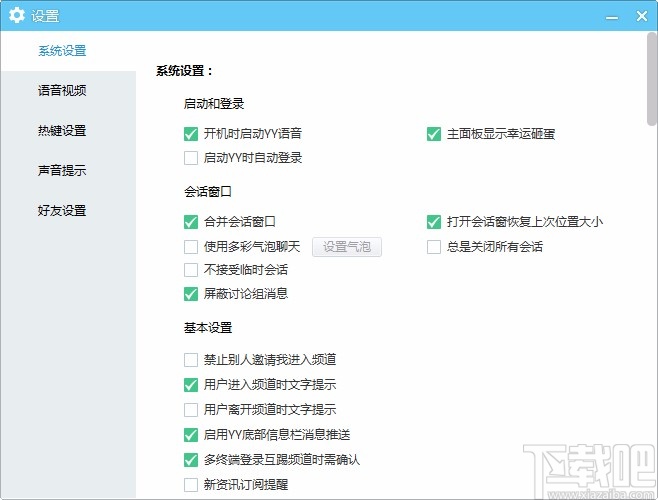Check 新资讯订阅提醒 checkbox
The image size is (658, 500).
pyautogui.click(x=191, y=485)
